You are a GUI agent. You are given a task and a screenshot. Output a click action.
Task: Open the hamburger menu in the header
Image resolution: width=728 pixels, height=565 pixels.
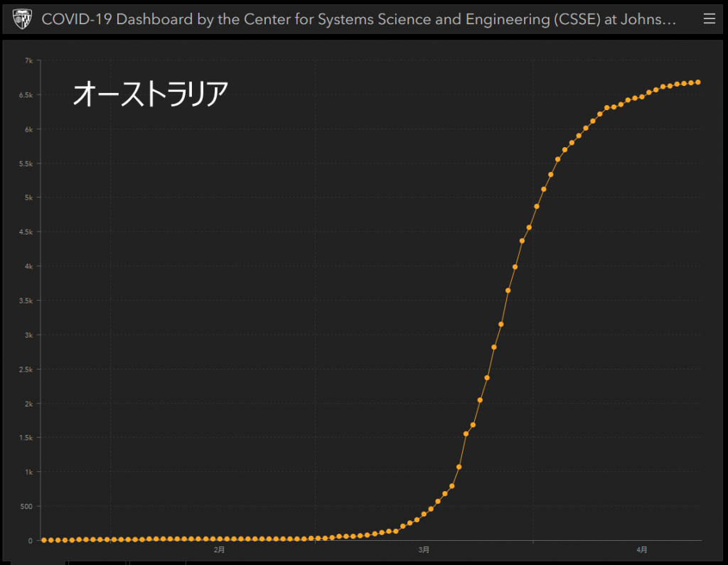[709, 18]
